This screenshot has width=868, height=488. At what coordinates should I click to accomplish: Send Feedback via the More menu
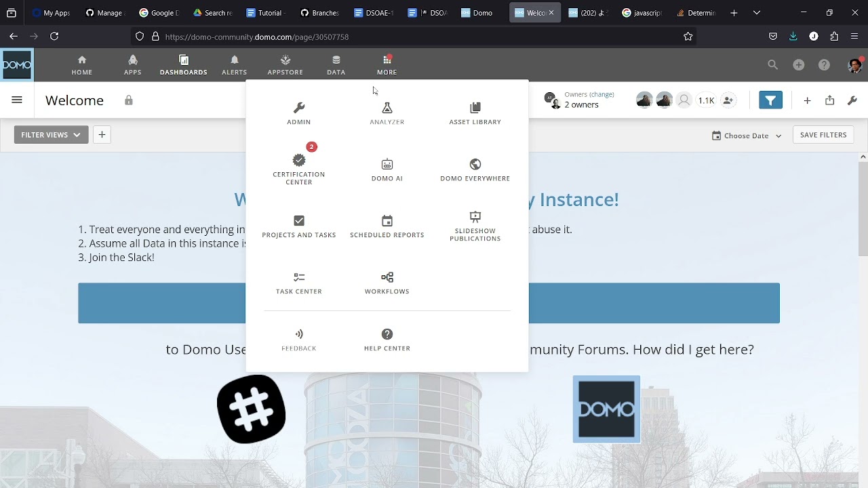(x=298, y=340)
